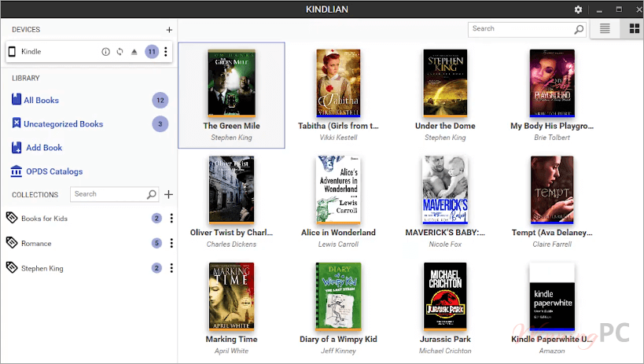Open the settings gear in title bar
This screenshot has height=364, width=644.
tap(578, 9)
